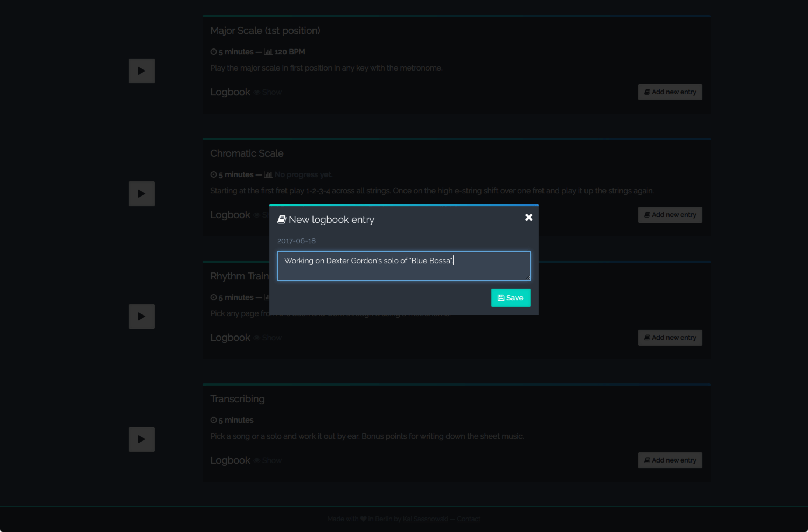Add new entry for Major Scale logbook
The height and width of the screenshot is (532, 808).
coord(670,92)
